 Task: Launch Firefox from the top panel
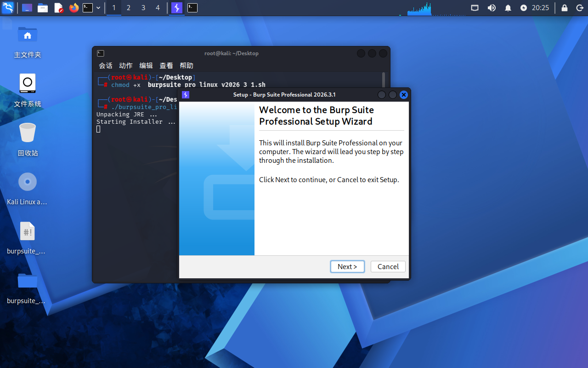(x=74, y=8)
